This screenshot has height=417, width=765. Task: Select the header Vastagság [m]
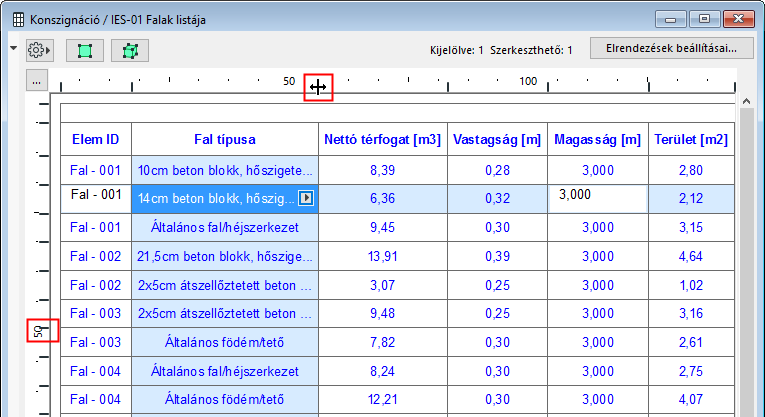pyautogui.click(x=497, y=139)
